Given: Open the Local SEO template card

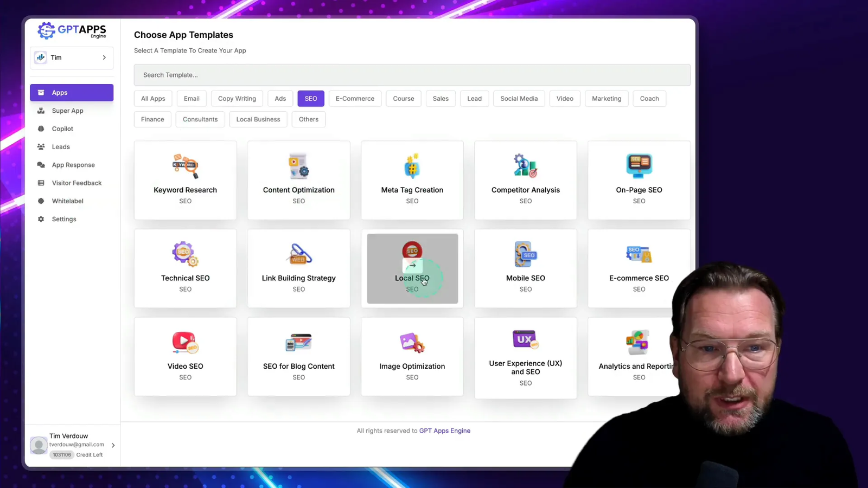Looking at the screenshot, I should tap(412, 268).
